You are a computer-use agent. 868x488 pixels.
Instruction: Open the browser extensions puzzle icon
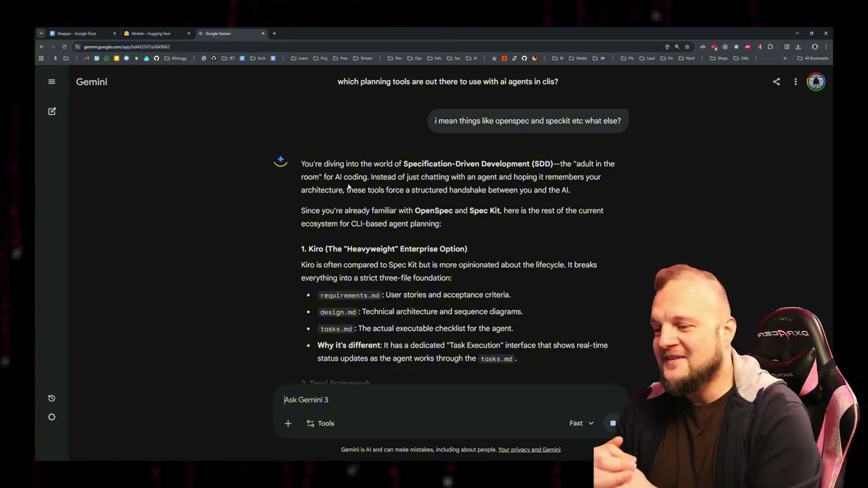pos(770,47)
